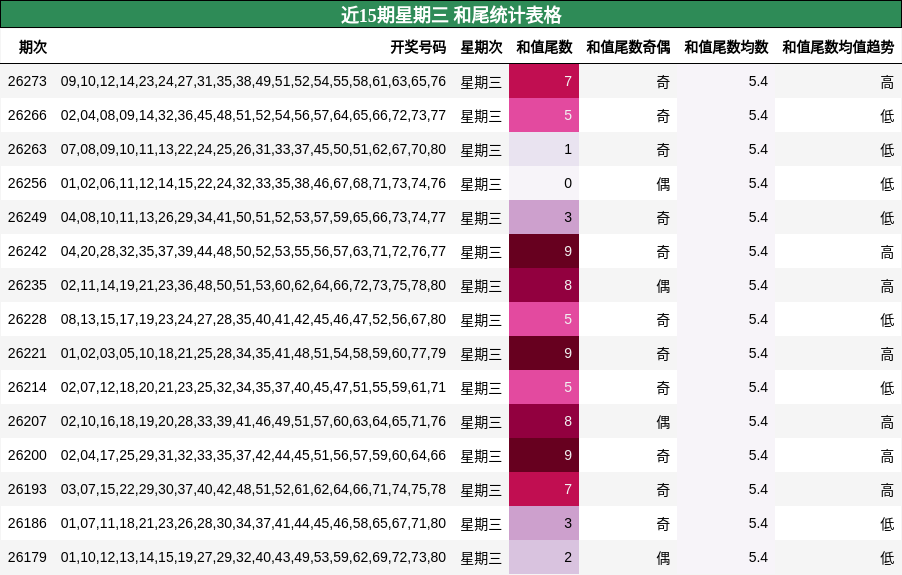Select the draw numbers of period 26179
Viewport: 902px width, 575px height.
[x=253, y=557]
